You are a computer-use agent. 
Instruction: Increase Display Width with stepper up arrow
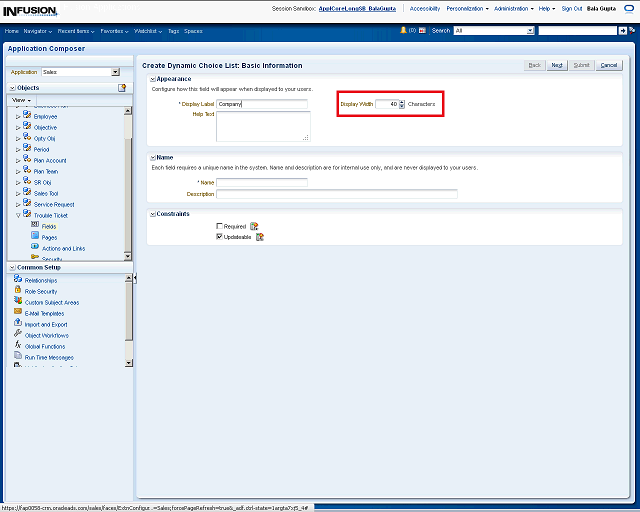401,102
